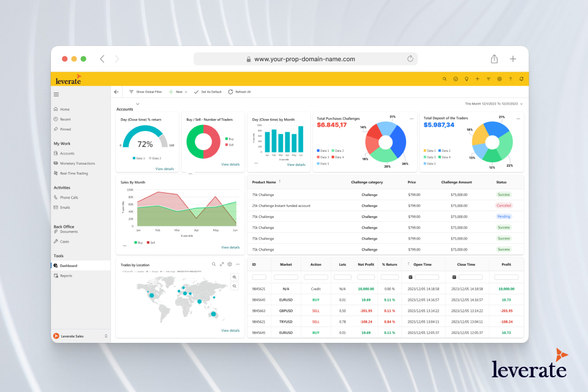The height and width of the screenshot is (392, 588).
Task: Click the Market column filter field
Action: [x=285, y=277]
